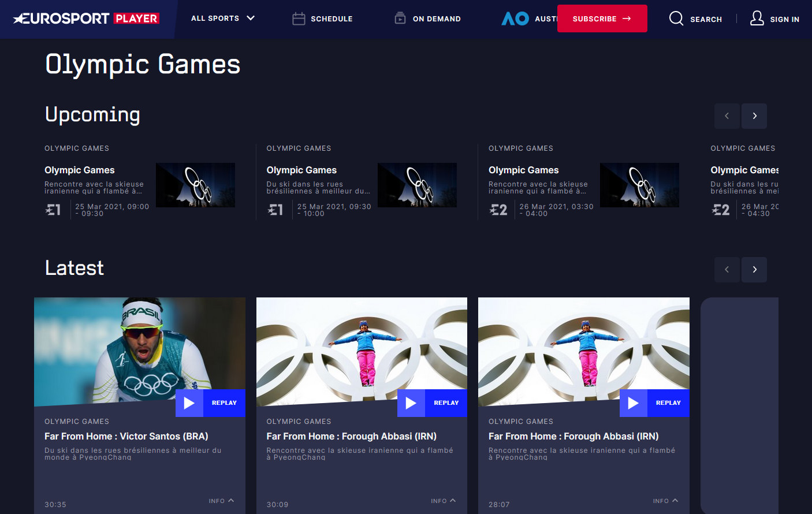812x514 pixels.
Task: Click 'Du ski dans les rues' text on 09:30 item
Action: [x=318, y=188]
